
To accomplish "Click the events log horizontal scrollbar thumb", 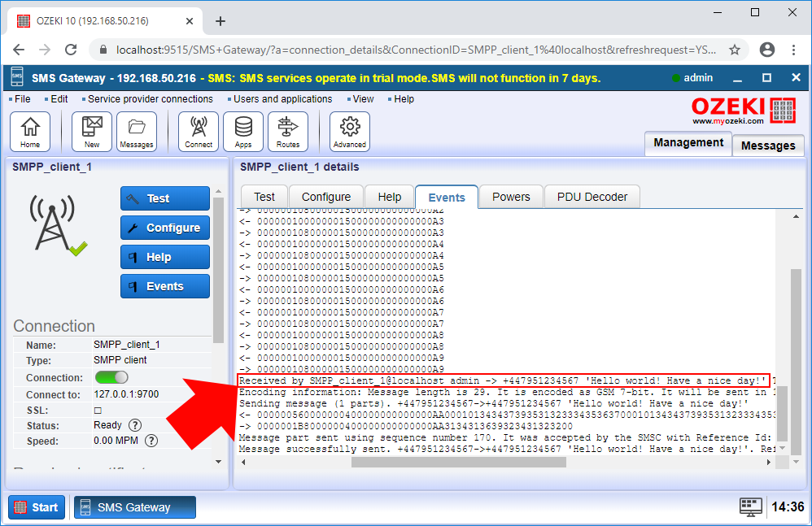I will coord(459,463).
